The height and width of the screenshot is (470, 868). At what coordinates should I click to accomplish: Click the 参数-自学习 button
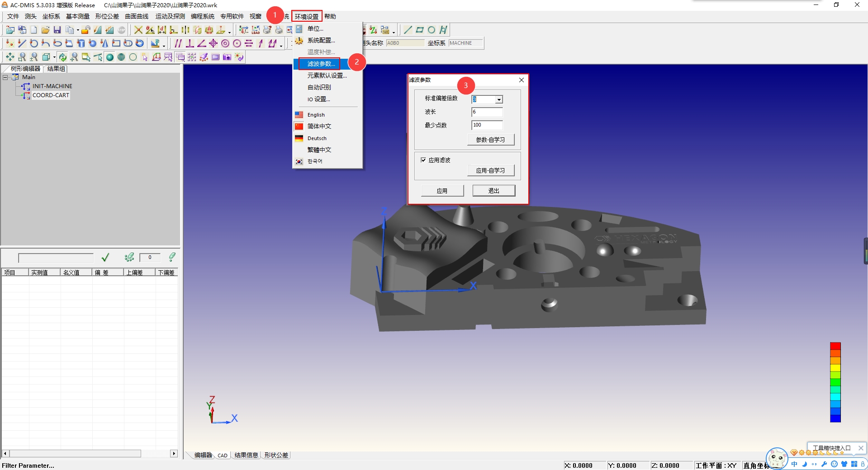tap(491, 140)
